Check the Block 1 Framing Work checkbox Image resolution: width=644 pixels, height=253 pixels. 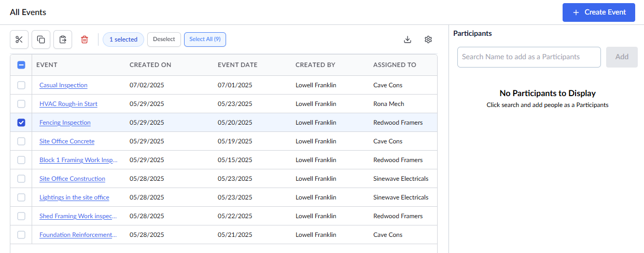coord(21,160)
